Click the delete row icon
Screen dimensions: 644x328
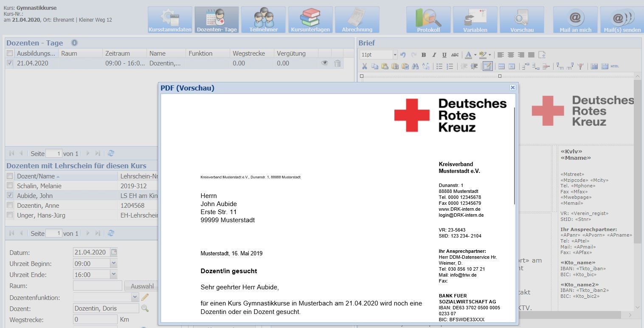[546, 66]
